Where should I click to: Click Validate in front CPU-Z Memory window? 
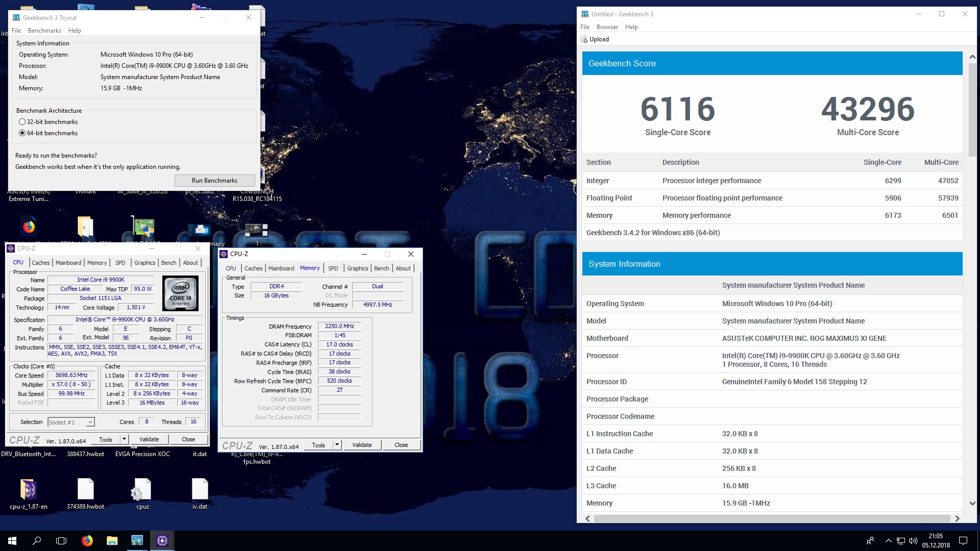(x=362, y=445)
